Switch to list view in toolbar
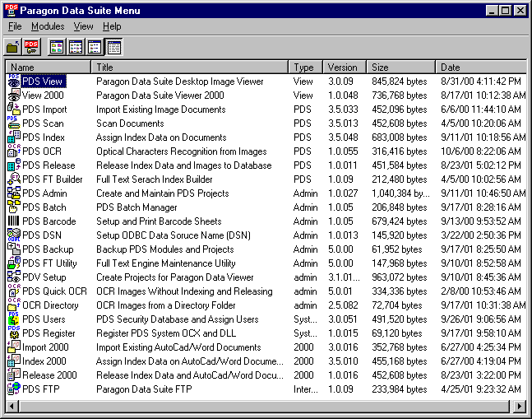 (95, 47)
